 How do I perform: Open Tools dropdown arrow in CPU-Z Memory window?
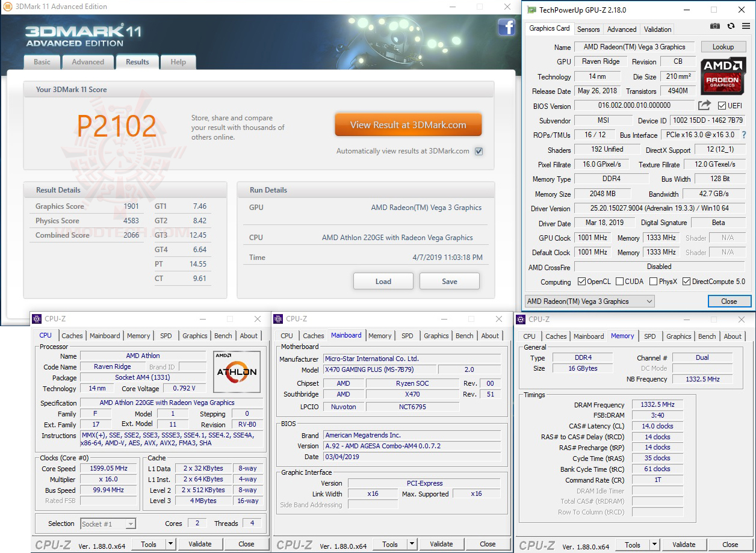(x=654, y=545)
